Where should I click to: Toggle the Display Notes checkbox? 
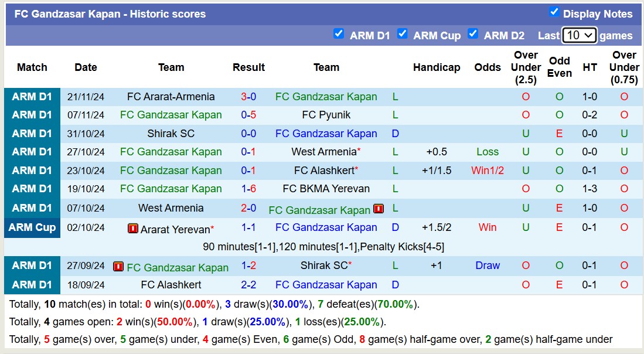point(554,12)
